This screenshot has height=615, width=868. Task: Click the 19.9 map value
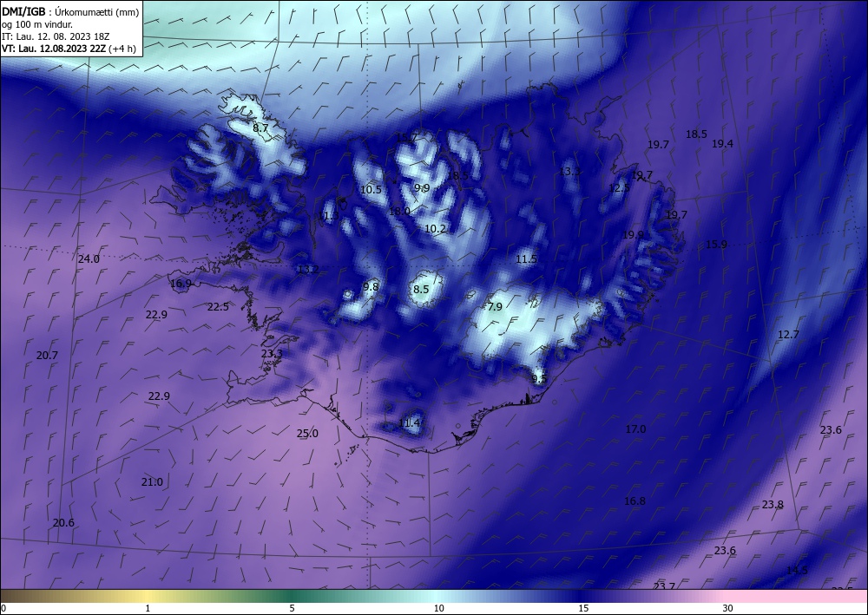click(633, 234)
